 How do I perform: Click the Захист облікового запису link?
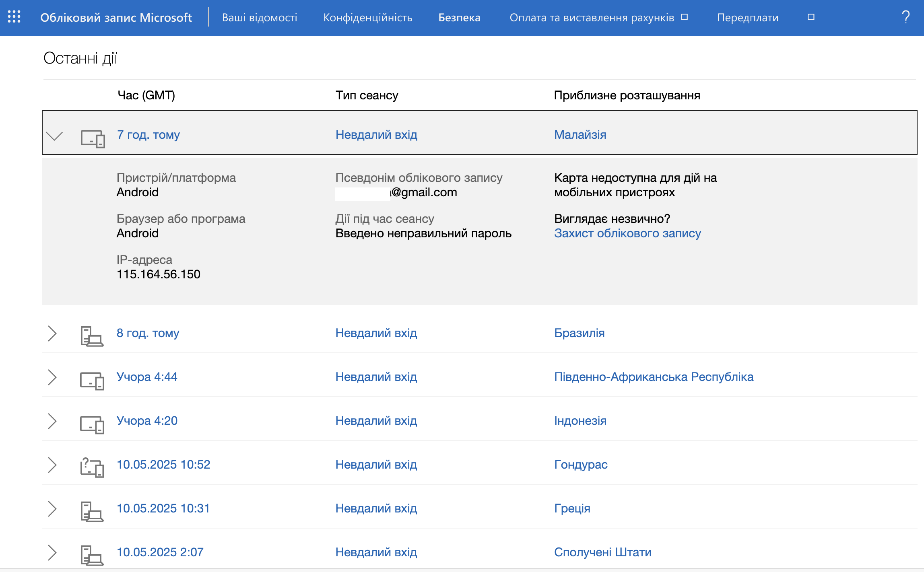pos(627,233)
